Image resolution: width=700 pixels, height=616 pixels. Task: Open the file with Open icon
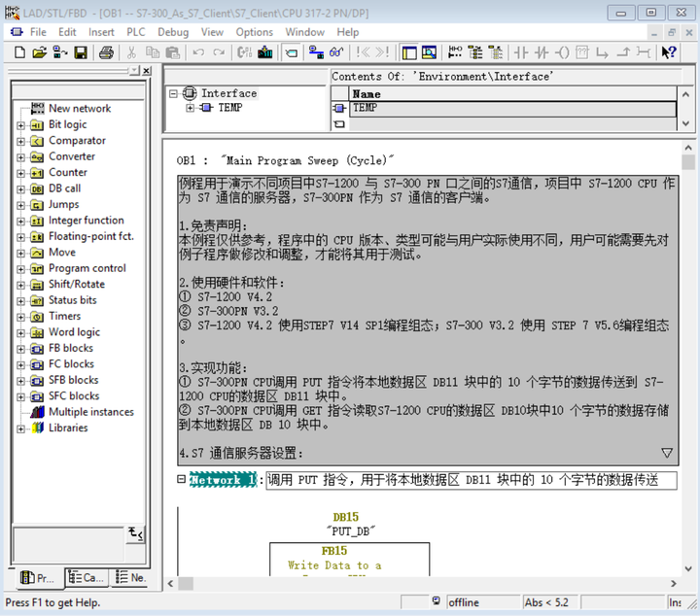[x=39, y=52]
